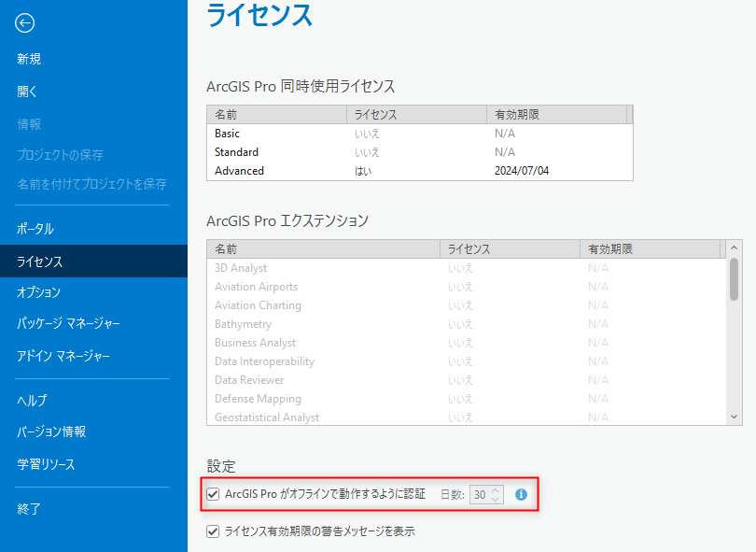Select the Basic license row
This screenshot has height=552, width=756.
[x=419, y=134]
